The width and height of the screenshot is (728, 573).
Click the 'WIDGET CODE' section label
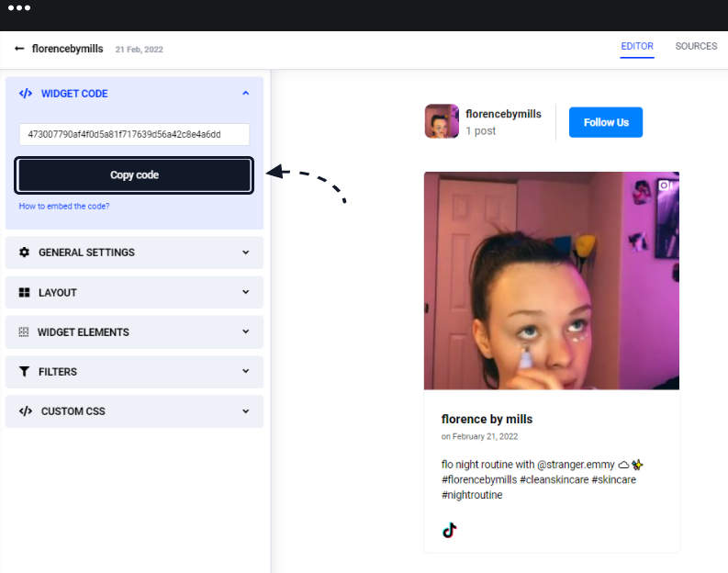click(74, 94)
